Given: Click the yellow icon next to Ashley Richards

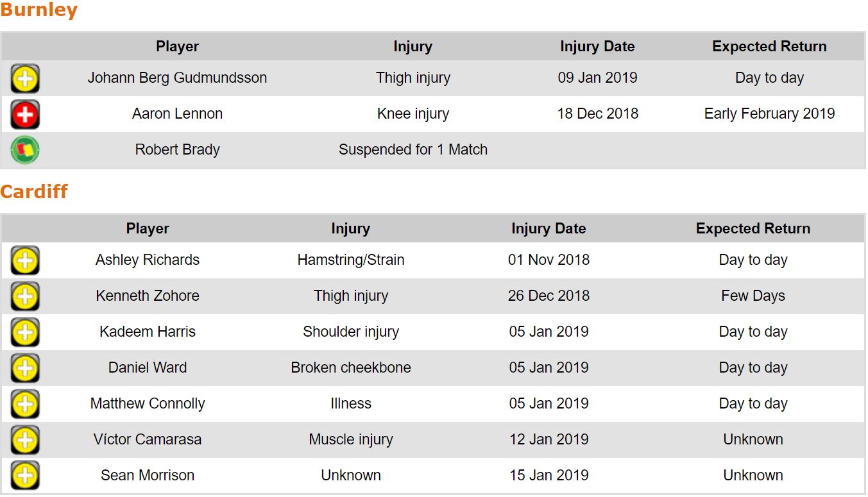Looking at the screenshot, I should (x=25, y=260).
